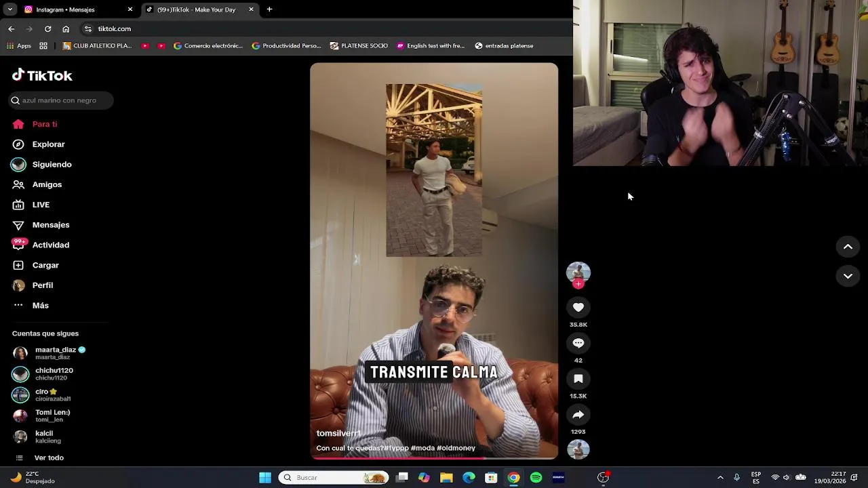Open the LIVE section
This screenshot has height=488, width=868.
tap(31, 205)
